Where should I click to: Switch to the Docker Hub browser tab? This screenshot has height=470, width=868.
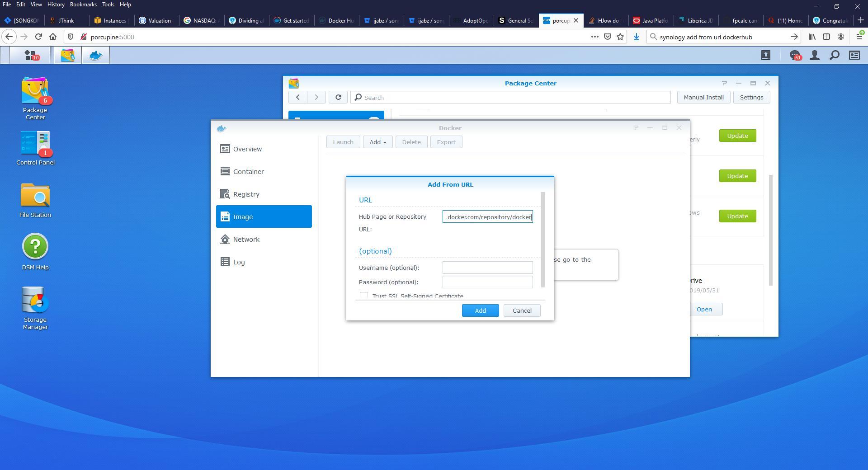coord(336,20)
